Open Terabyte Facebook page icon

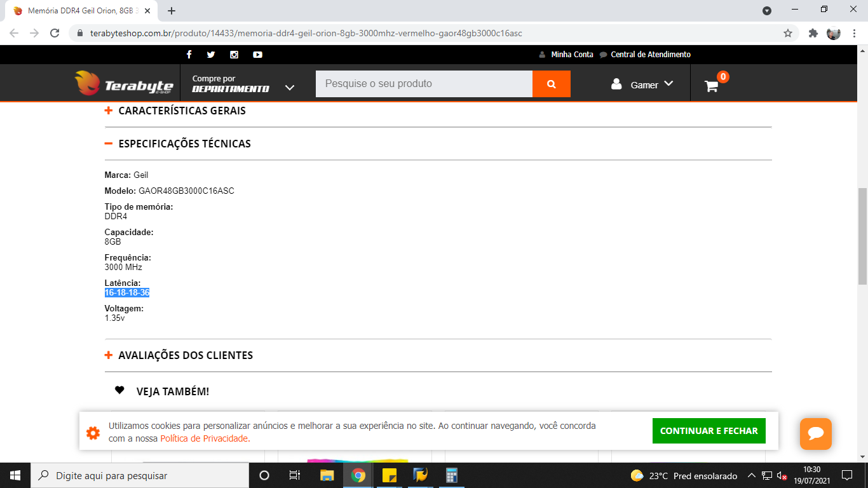pyautogui.click(x=189, y=55)
